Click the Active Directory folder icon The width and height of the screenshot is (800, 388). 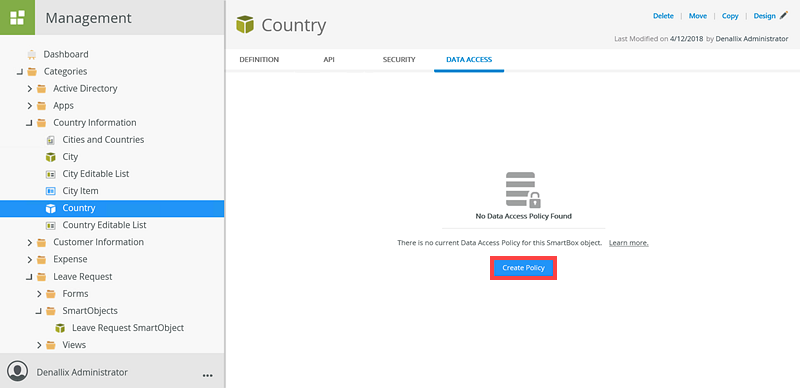(x=41, y=89)
